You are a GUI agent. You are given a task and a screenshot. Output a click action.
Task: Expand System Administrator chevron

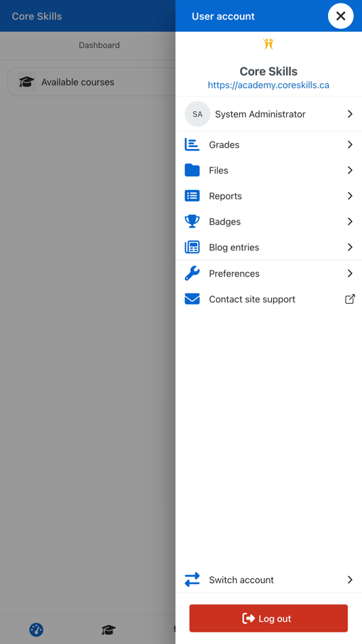click(350, 114)
